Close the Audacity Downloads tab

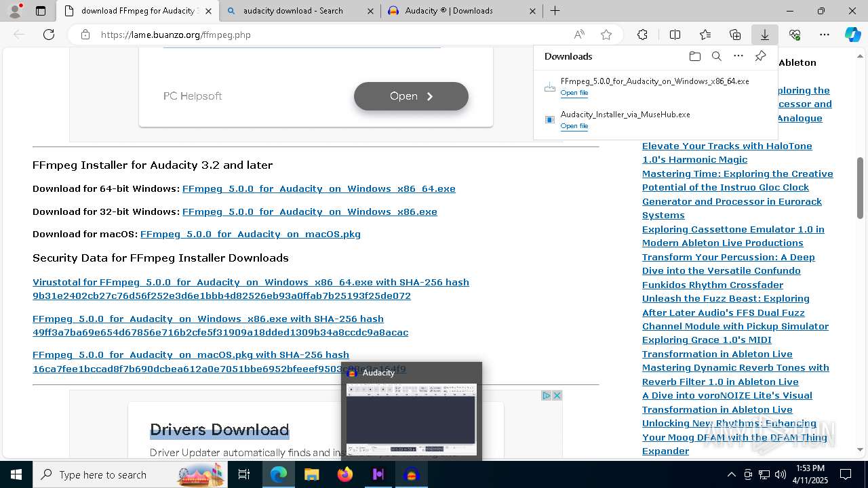532,11
